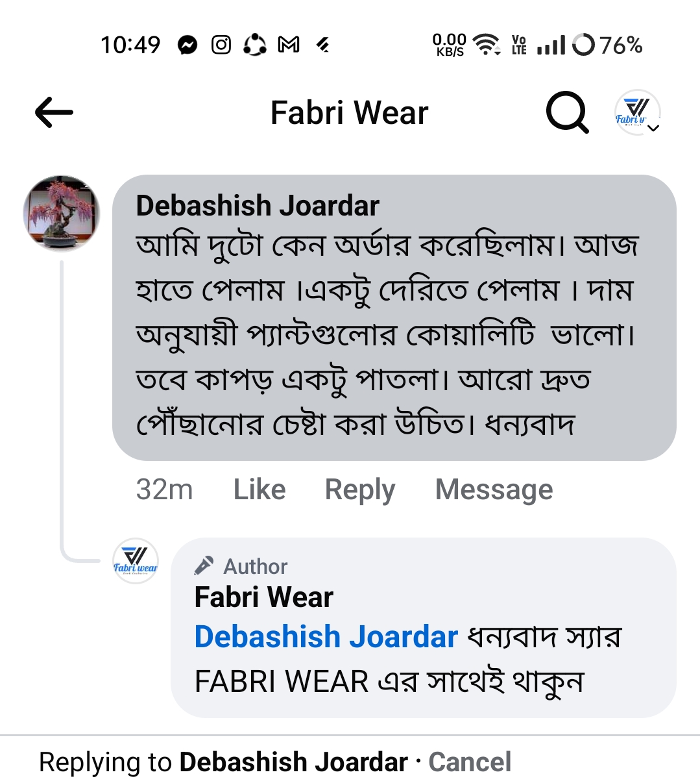The image size is (700, 781).
Task: Tap the back arrow icon
Action: click(x=54, y=113)
